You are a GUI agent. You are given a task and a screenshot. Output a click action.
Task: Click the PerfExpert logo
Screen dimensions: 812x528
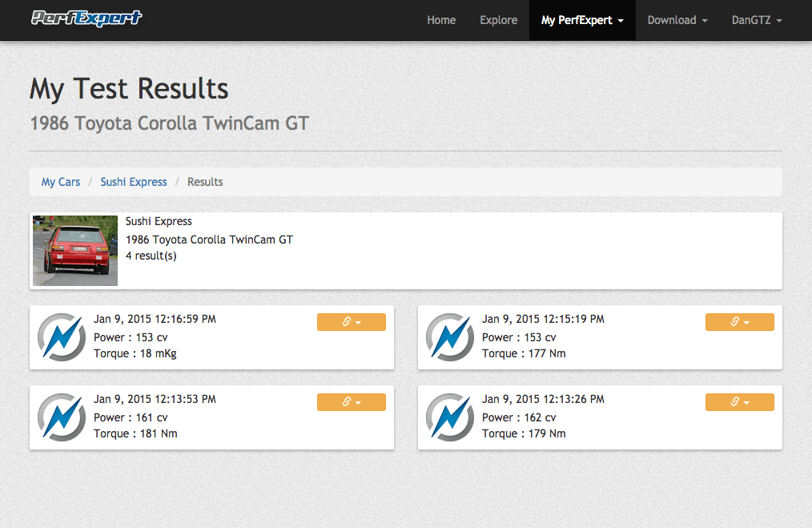[x=86, y=18]
